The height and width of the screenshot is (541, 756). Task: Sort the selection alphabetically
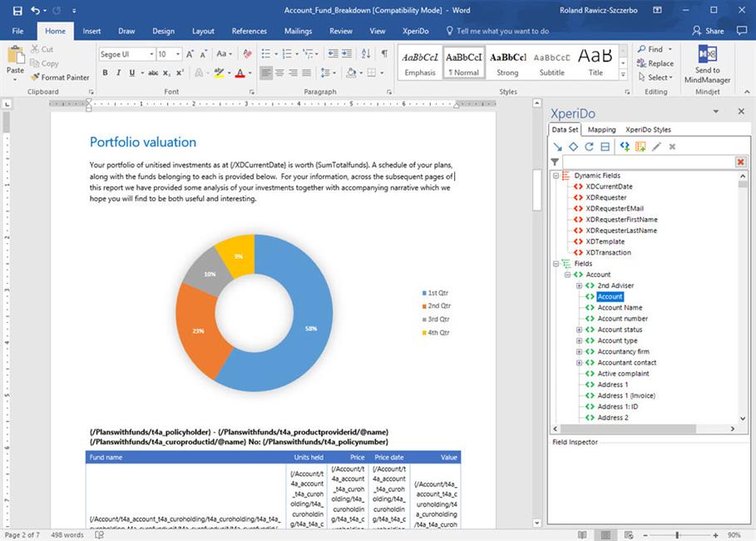[366, 53]
